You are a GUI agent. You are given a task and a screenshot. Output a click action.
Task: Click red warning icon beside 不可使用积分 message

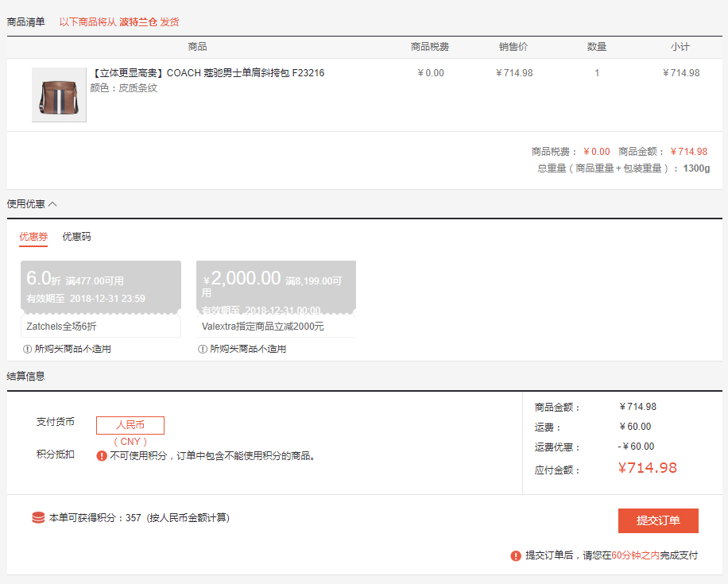pos(102,456)
